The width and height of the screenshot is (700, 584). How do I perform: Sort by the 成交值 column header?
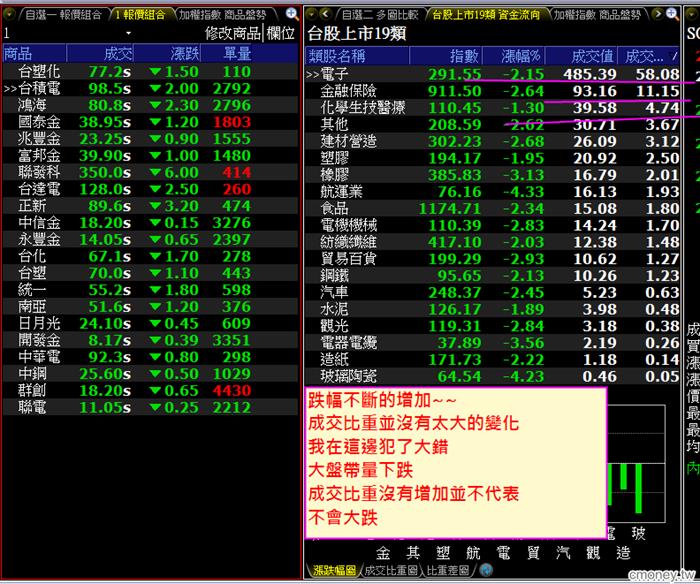(581, 56)
